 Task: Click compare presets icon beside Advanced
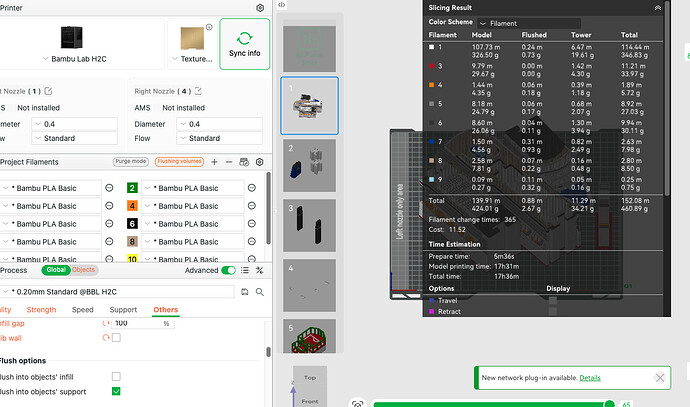(x=260, y=270)
